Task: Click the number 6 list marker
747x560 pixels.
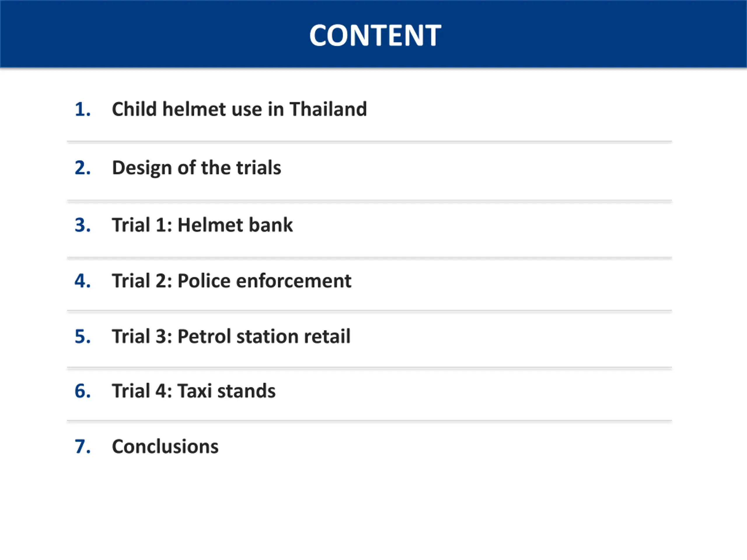Action: [82, 391]
